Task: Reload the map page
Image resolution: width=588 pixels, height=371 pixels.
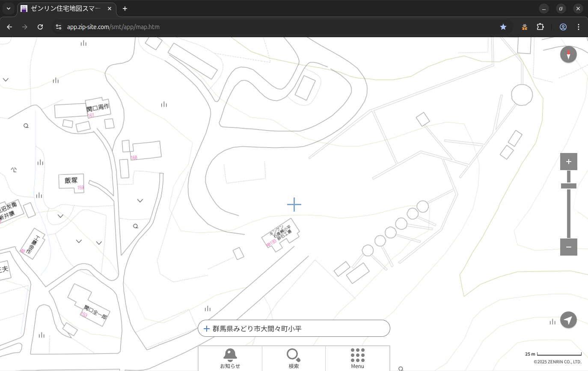Action: (40, 27)
